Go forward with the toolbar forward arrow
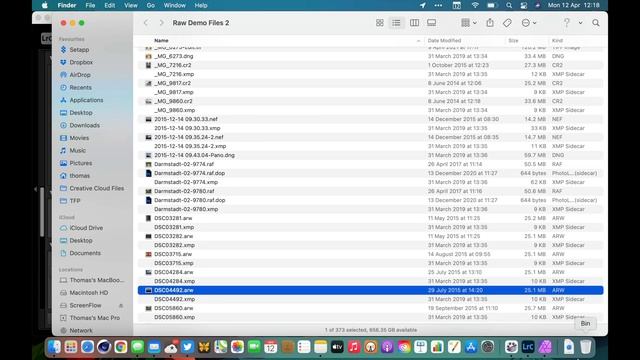This screenshot has width=640, height=360. (162, 23)
